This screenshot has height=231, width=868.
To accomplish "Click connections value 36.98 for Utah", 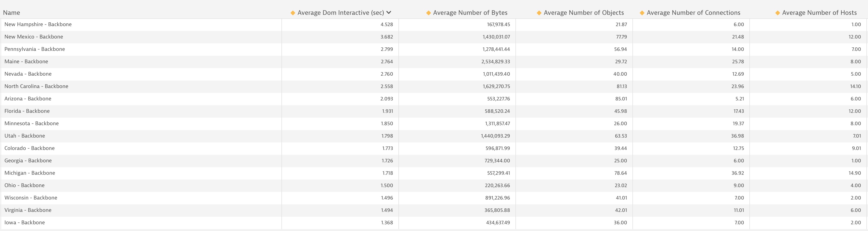I will coord(738,136).
